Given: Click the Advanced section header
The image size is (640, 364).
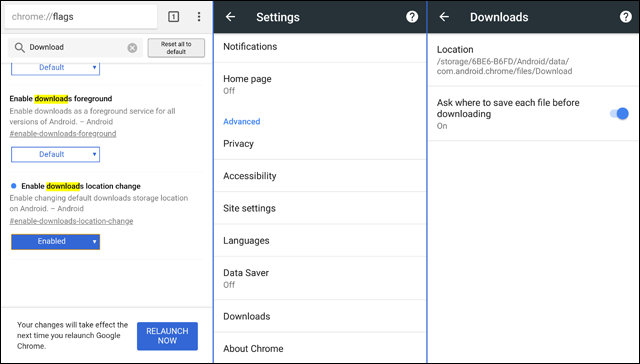Looking at the screenshot, I should click(242, 122).
